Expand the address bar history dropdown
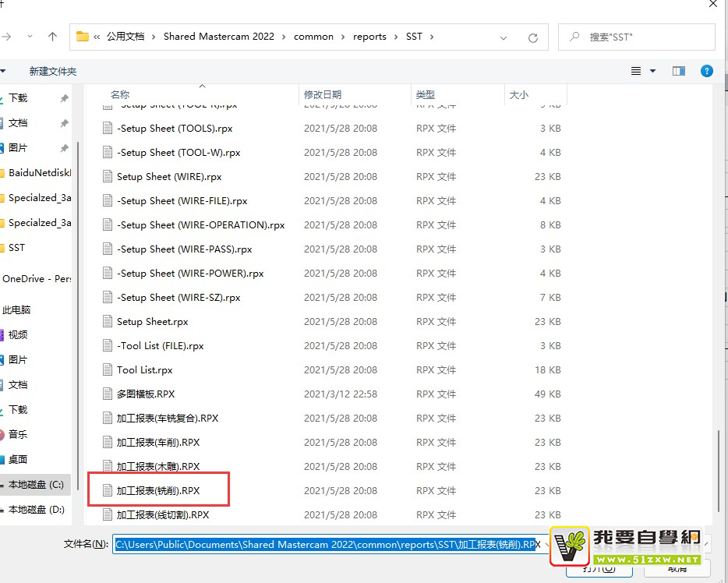This screenshot has width=728, height=583. (x=504, y=37)
